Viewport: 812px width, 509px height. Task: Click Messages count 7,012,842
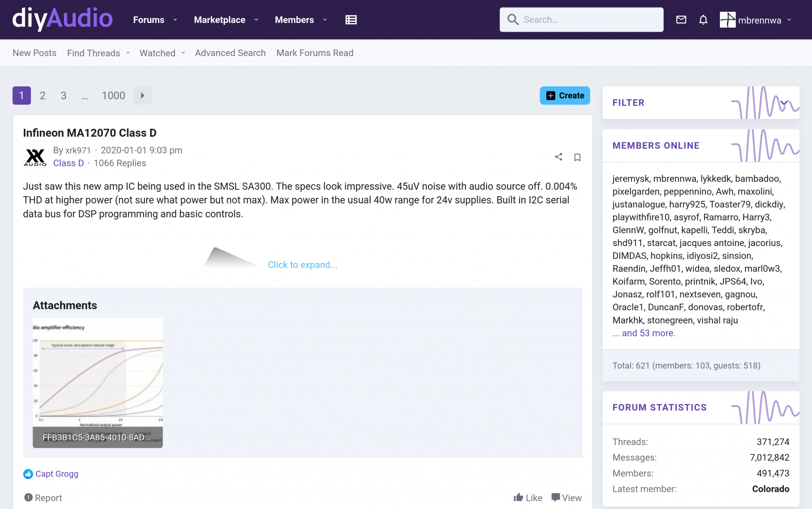pos(770,457)
